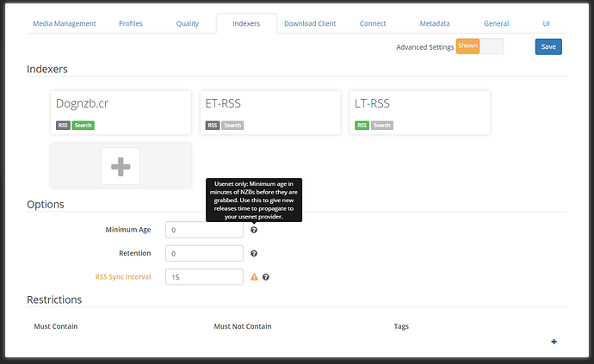Click the Retention label
This screenshot has width=594, height=364.
(135, 253)
